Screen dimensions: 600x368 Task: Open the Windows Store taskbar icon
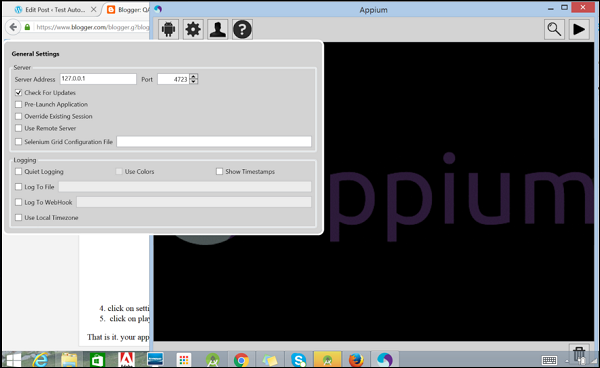point(97,360)
